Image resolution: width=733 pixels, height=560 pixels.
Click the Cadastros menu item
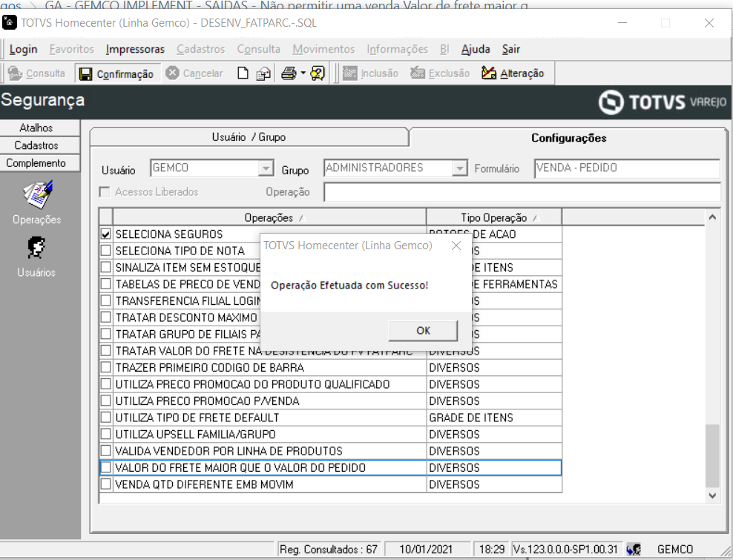coord(200,49)
